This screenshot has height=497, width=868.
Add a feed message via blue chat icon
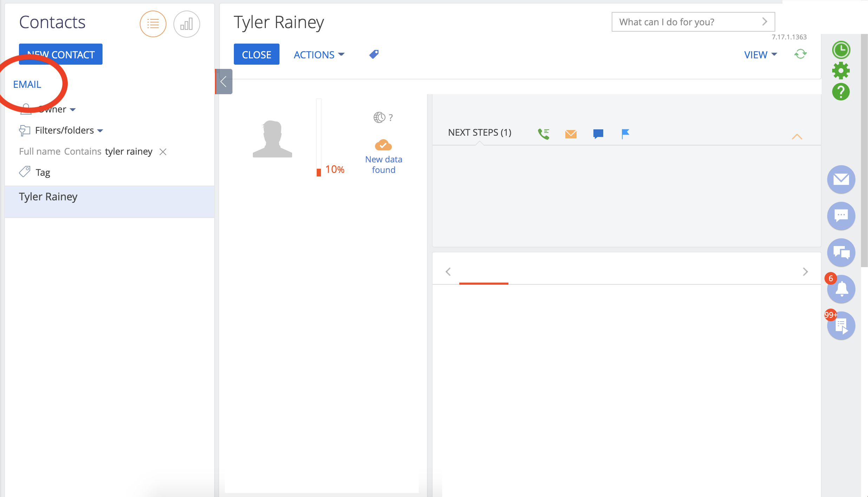[598, 134]
